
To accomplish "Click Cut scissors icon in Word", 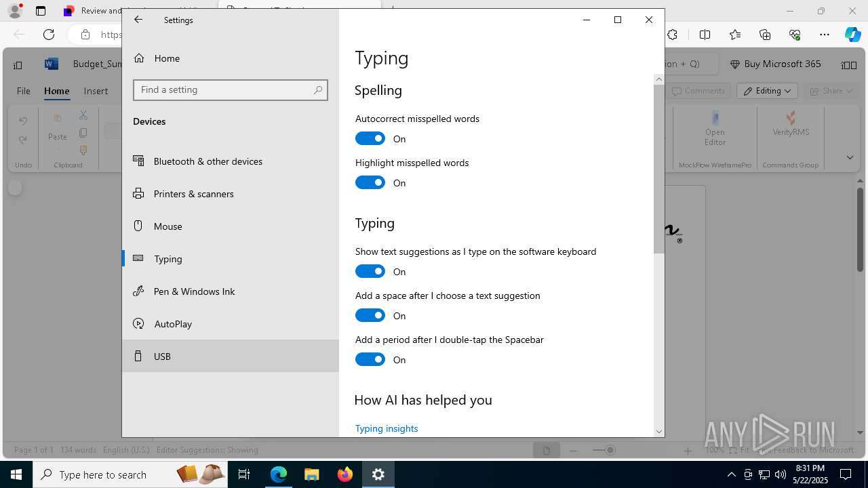I will 83,116.
